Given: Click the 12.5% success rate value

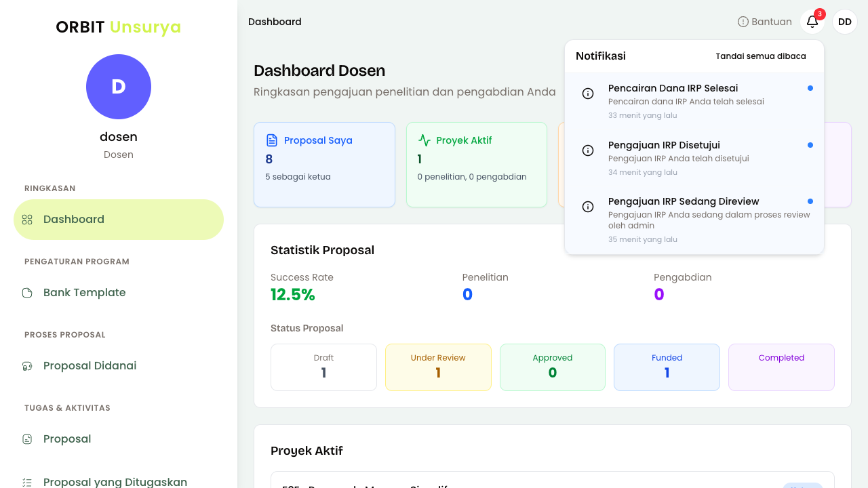Looking at the screenshot, I should pyautogui.click(x=293, y=295).
